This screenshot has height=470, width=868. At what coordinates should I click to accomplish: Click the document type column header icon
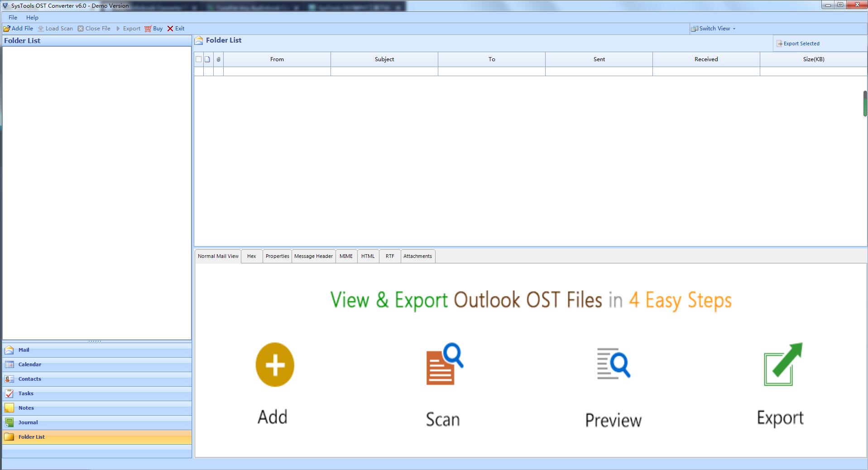pyautogui.click(x=207, y=59)
